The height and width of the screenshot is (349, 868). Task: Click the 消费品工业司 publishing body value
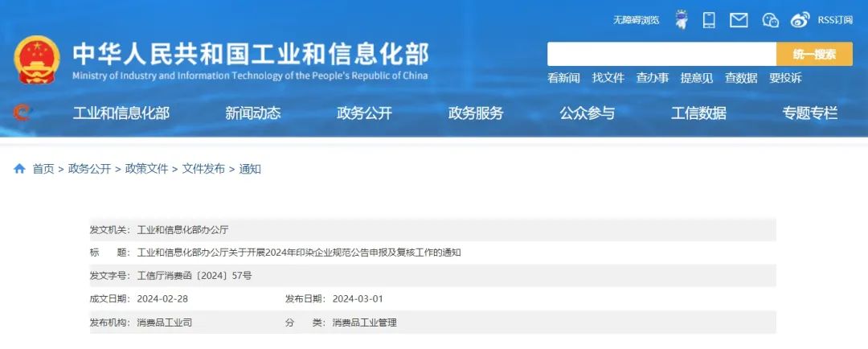coord(165,322)
